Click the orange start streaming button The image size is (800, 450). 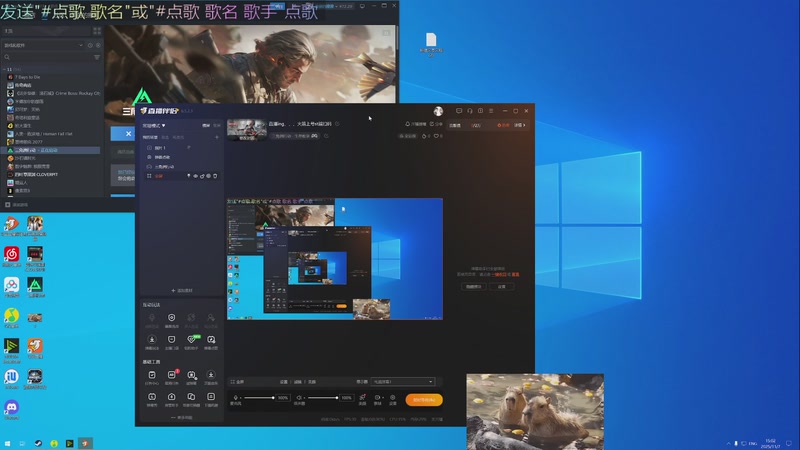coord(424,399)
